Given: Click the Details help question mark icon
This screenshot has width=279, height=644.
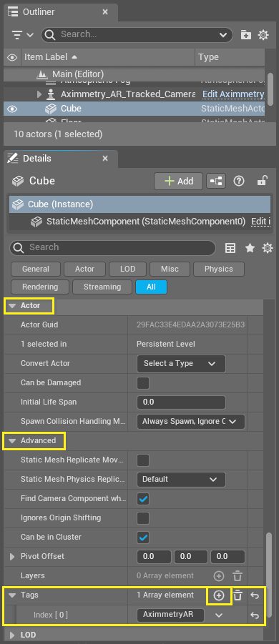Looking at the screenshot, I should pos(239,181).
